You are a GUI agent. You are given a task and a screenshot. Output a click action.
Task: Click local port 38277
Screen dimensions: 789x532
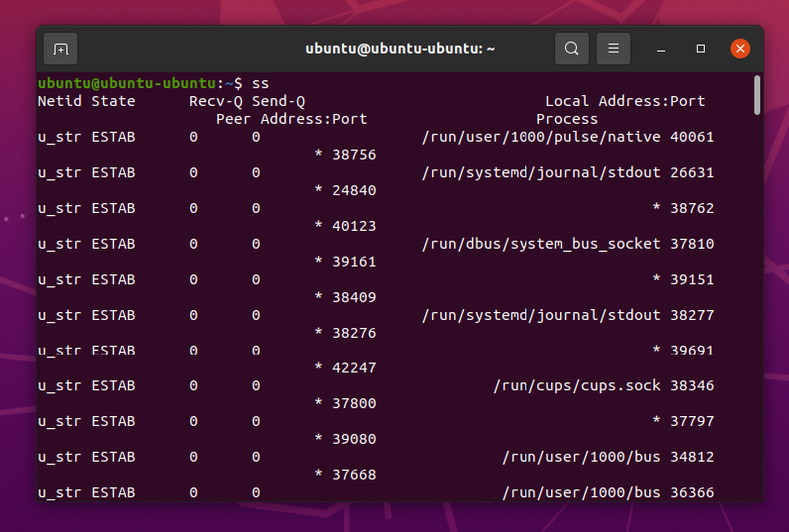point(692,315)
